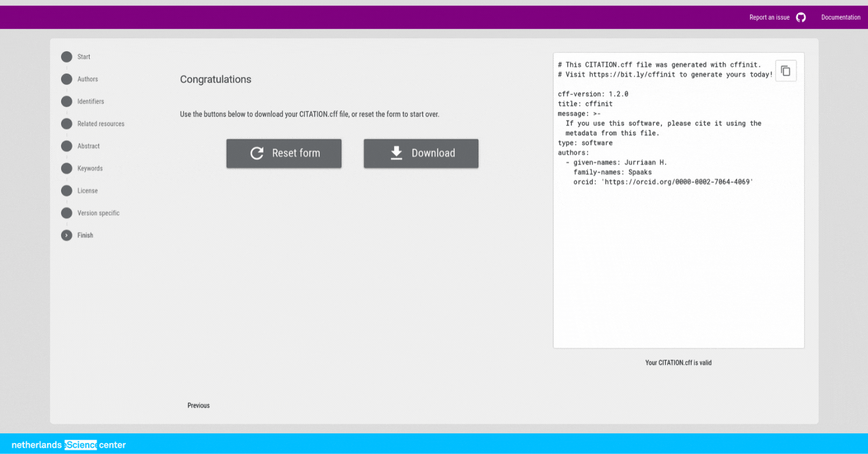Select the Related resources step circle
868x454 pixels.
[x=67, y=124]
